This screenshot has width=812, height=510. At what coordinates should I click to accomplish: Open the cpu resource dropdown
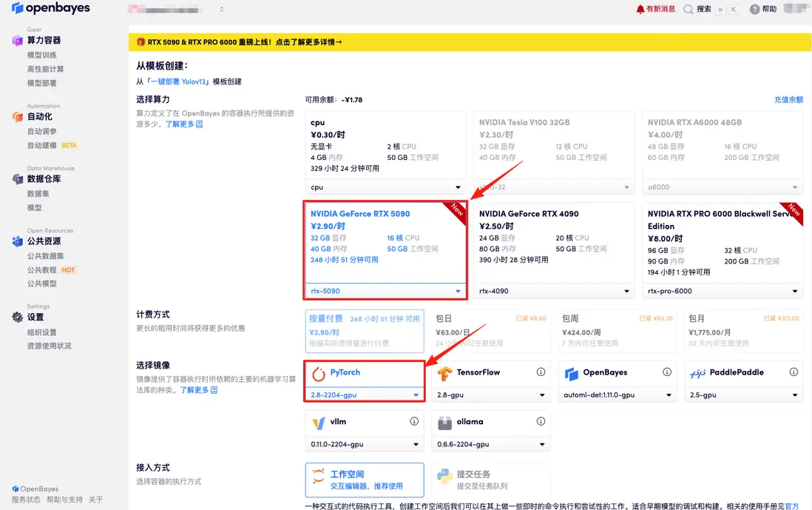tap(385, 187)
